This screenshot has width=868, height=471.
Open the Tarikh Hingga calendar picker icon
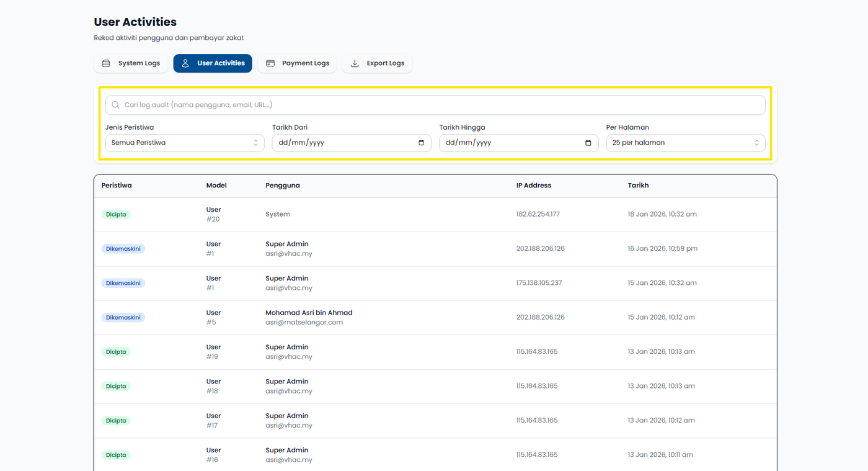point(588,143)
